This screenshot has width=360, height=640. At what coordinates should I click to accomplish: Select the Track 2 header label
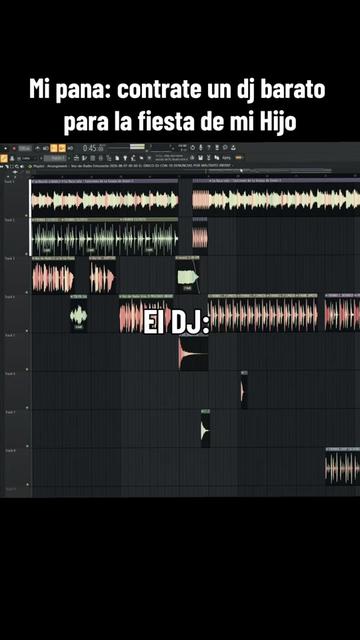[9, 220]
